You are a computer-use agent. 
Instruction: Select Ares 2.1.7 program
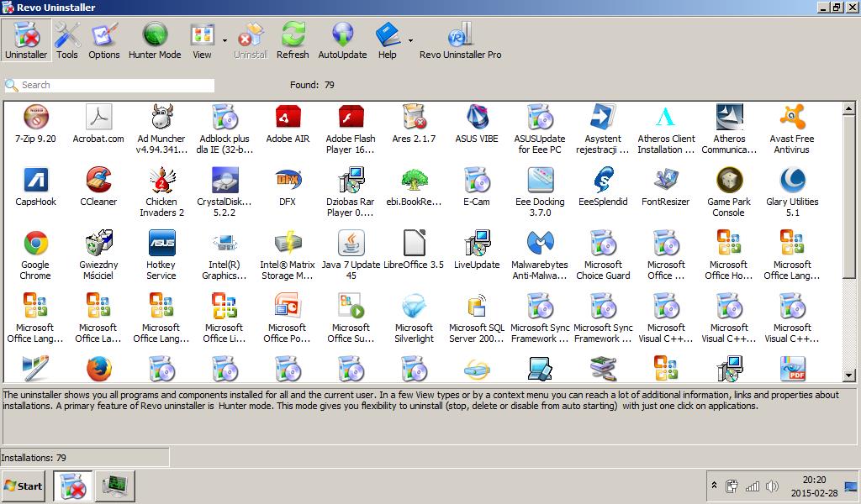pos(414,124)
